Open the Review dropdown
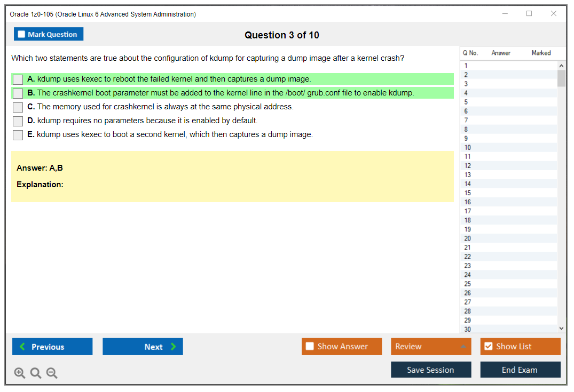The height and width of the screenshot is (392, 574). pos(431,346)
